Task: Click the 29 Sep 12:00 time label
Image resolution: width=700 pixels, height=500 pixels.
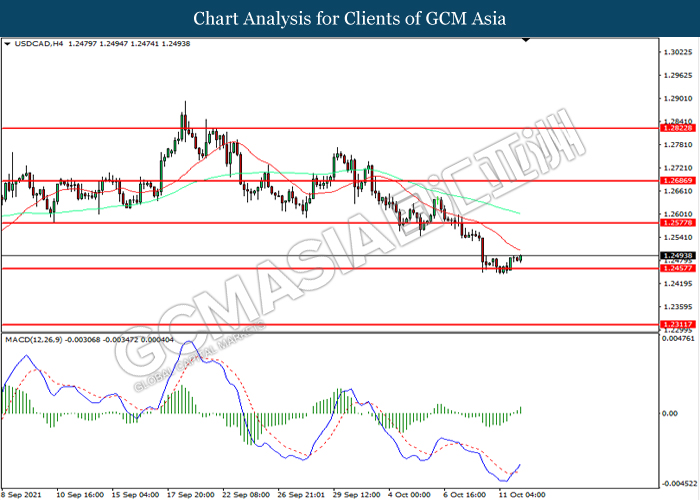Action: pyautogui.click(x=357, y=495)
